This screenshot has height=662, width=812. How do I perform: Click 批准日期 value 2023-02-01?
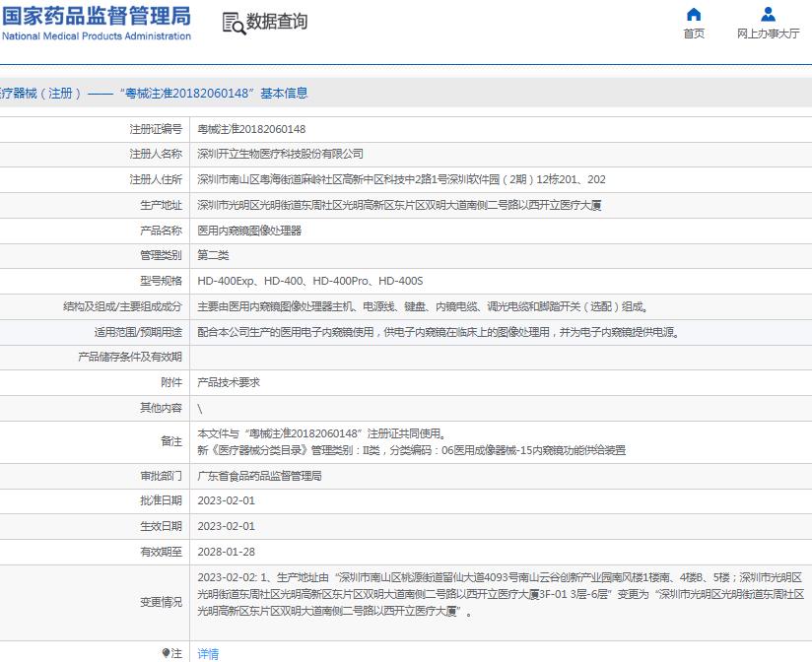(227, 501)
